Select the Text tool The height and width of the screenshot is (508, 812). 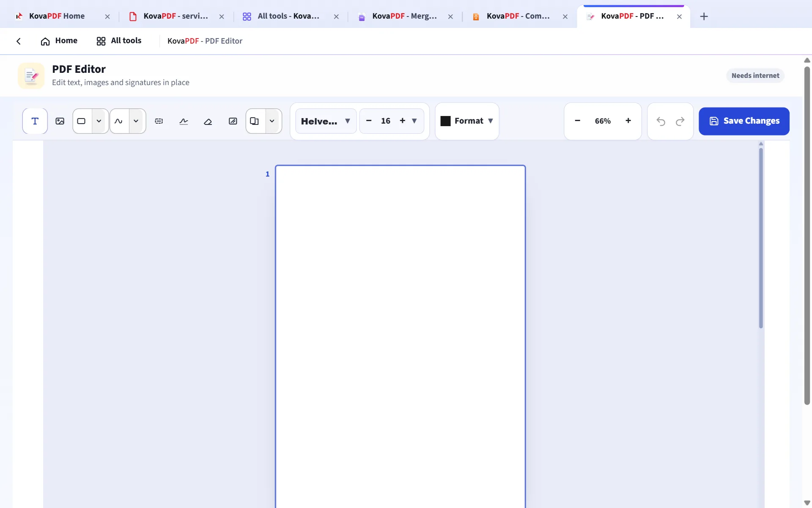tap(35, 121)
